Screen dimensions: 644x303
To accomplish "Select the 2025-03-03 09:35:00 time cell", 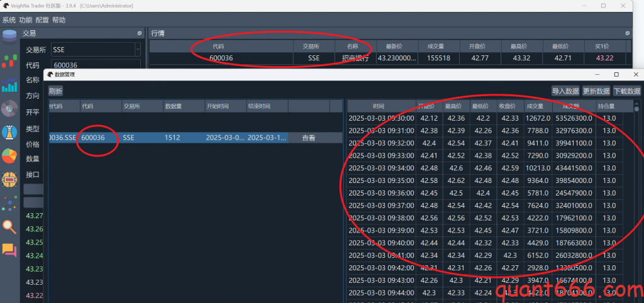I will pyautogui.click(x=380, y=180).
